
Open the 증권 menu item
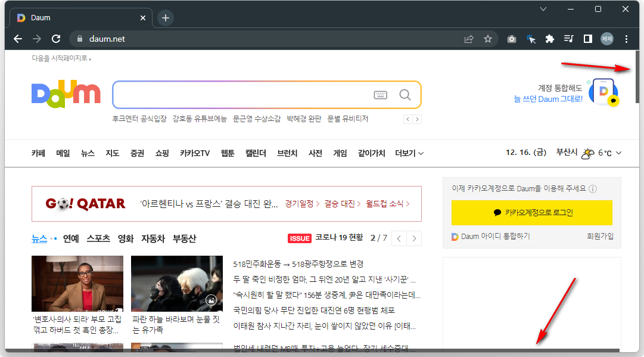coord(137,153)
